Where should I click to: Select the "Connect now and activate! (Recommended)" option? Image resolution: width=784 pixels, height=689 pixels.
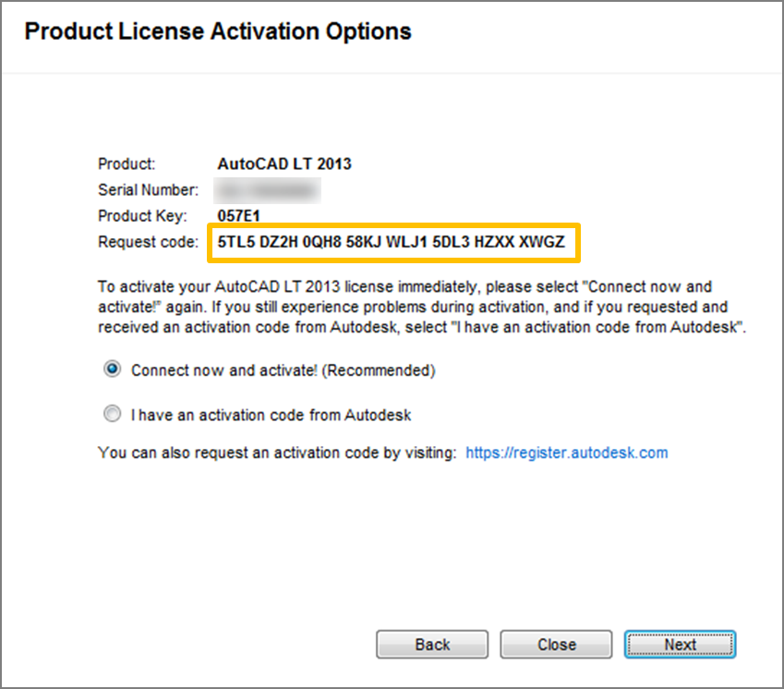click(112, 369)
